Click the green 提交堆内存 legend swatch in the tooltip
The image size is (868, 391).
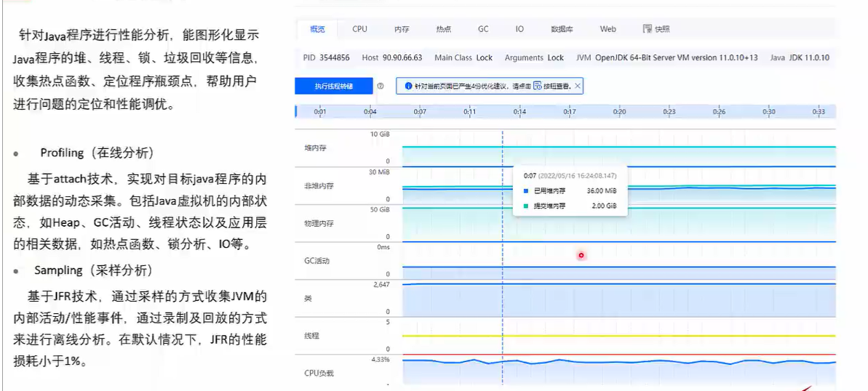[x=526, y=205]
